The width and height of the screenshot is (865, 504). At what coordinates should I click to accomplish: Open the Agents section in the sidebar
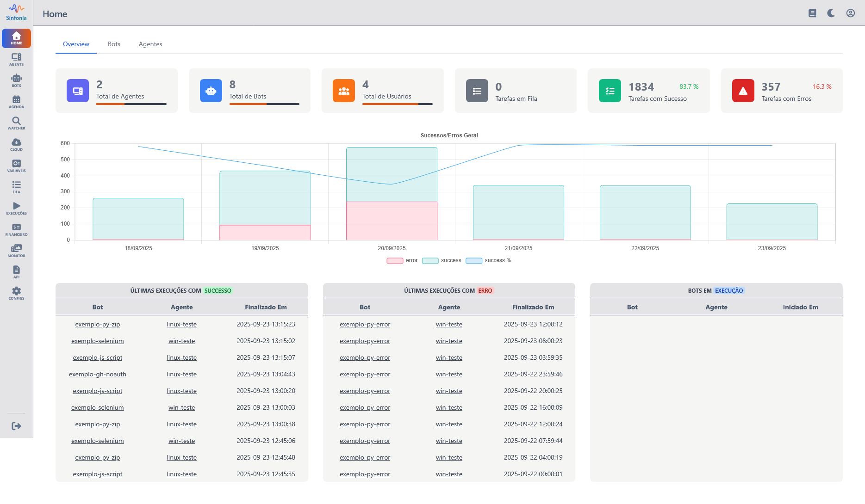[x=16, y=59]
